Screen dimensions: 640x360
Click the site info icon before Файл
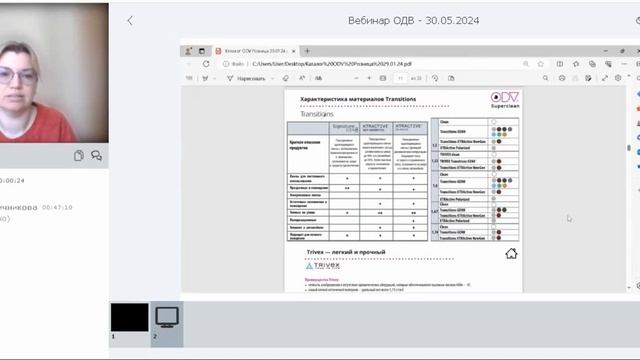point(226,64)
